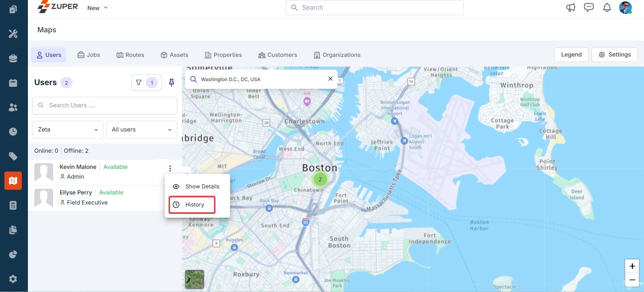Open the briefcase sidebar module
This screenshot has height=292, width=644.
pyautogui.click(x=13, y=58)
